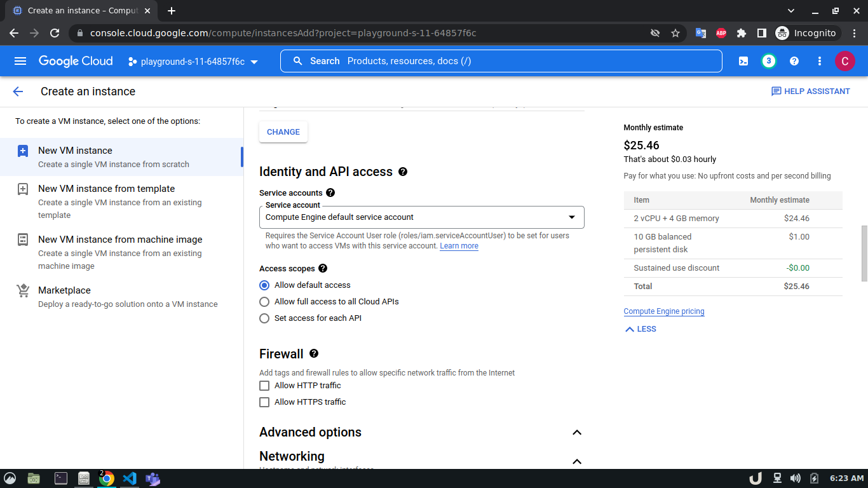Select Set access for each API
Viewport: 868px width, 488px height.
[x=264, y=318]
